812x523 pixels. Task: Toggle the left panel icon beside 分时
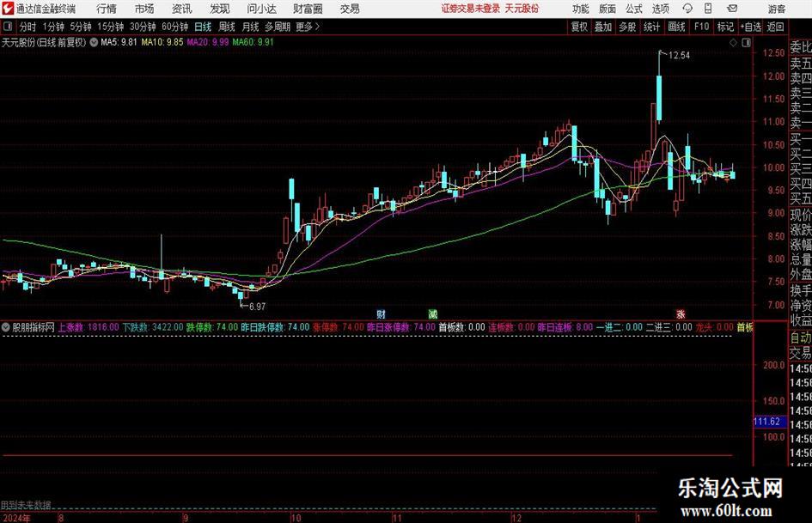8,27
